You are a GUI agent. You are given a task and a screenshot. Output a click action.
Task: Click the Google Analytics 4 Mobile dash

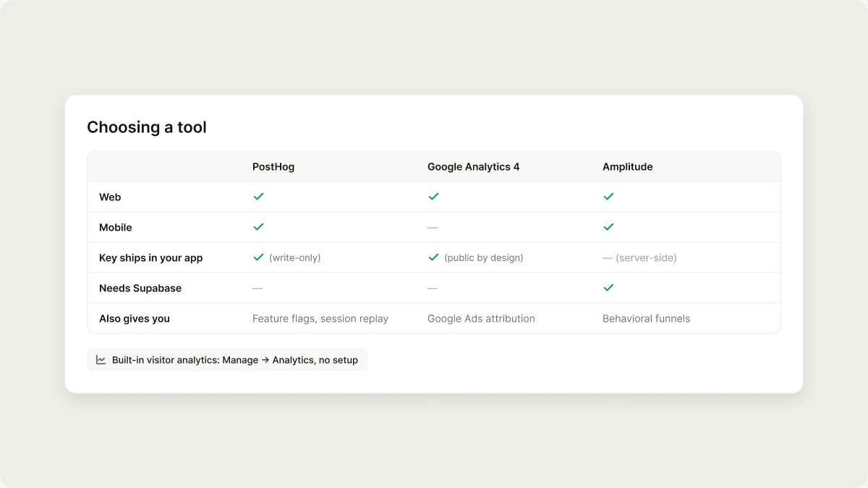click(433, 227)
